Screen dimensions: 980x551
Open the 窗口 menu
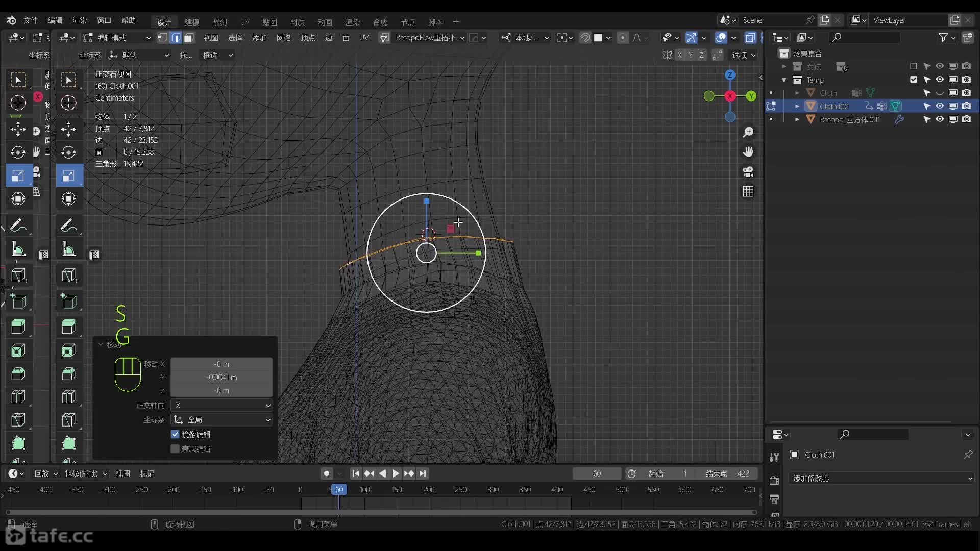tap(104, 20)
